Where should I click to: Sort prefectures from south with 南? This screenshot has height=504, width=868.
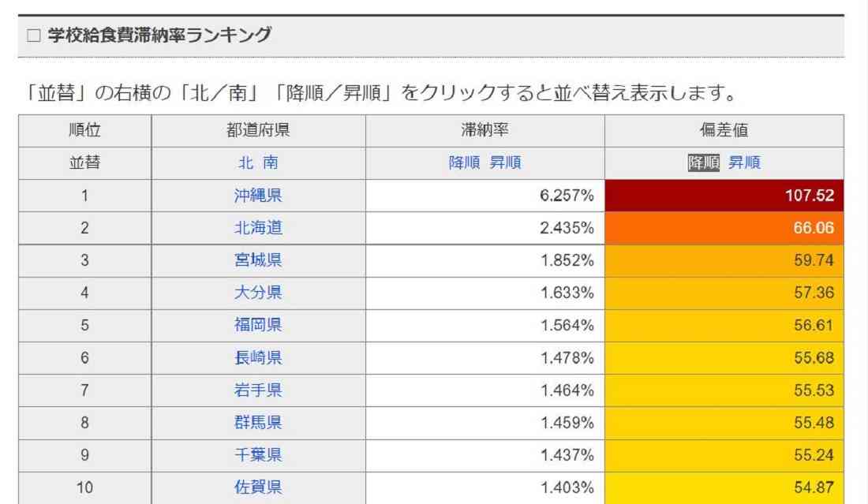(x=271, y=163)
